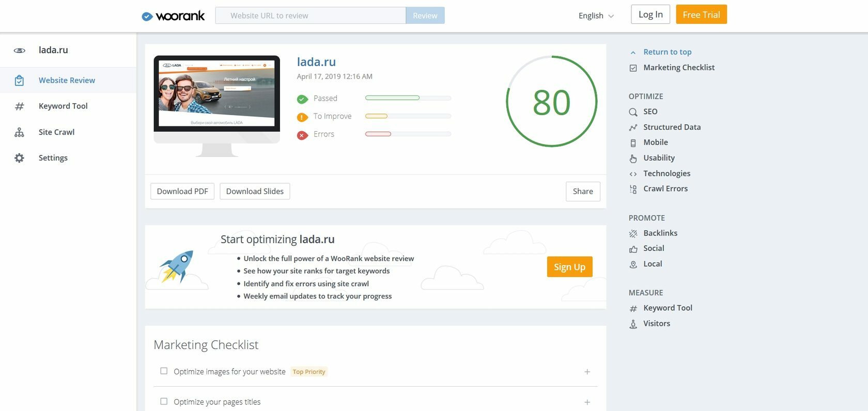Viewport: 868px width, 411px height.
Task: Open the lada.ru title link
Action: tap(316, 62)
